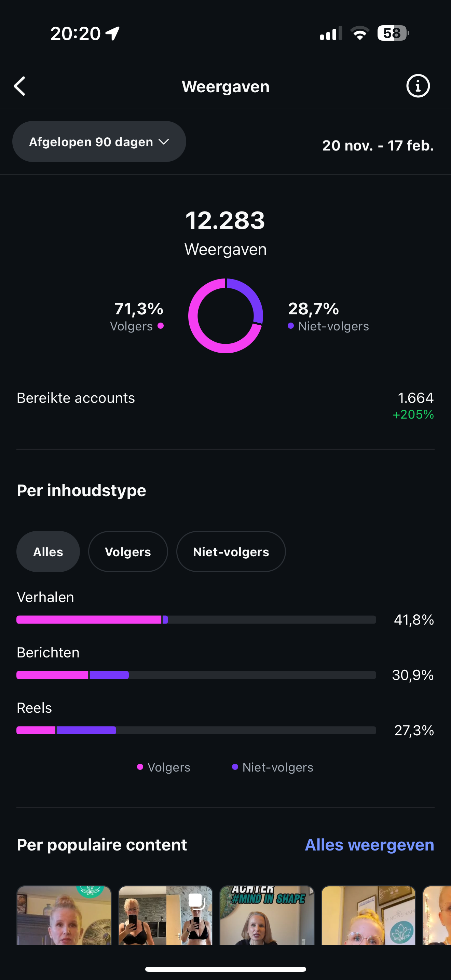Tap the back arrow icon

pyautogui.click(x=20, y=86)
